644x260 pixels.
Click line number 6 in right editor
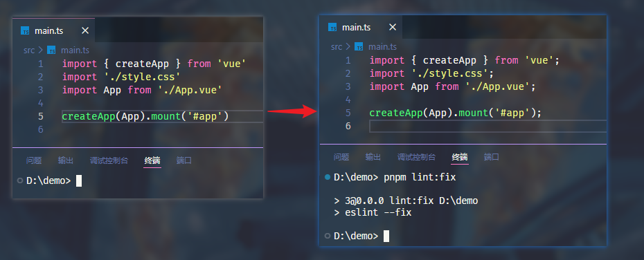(348, 127)
